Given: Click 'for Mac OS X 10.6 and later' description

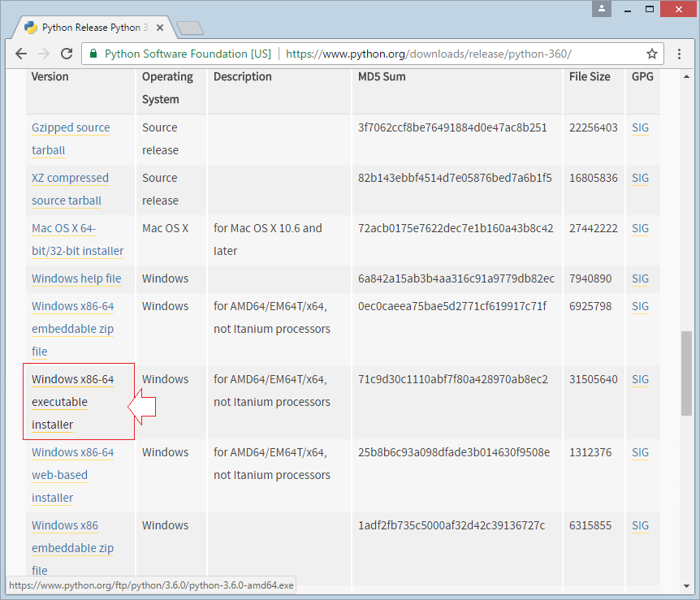Looking at the screenshot, I should point(268,240).
